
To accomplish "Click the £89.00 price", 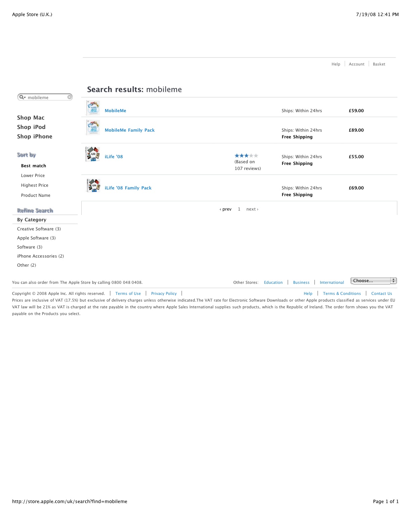I will point(356,130).
